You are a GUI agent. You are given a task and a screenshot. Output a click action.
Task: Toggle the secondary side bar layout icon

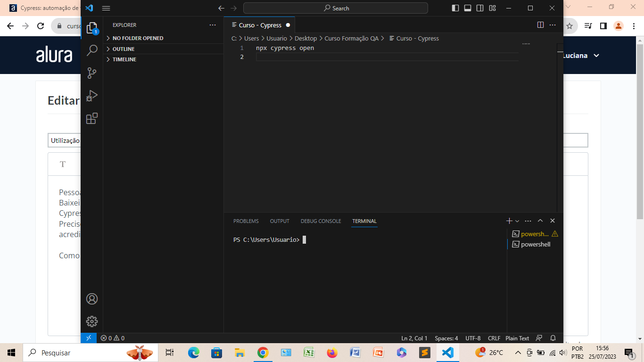[480, 8]
